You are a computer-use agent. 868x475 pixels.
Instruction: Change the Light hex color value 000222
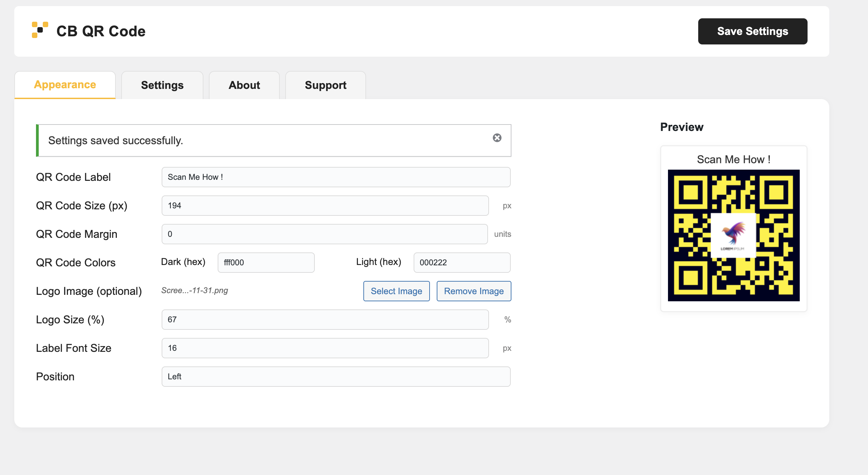click(x=462, y=262)
